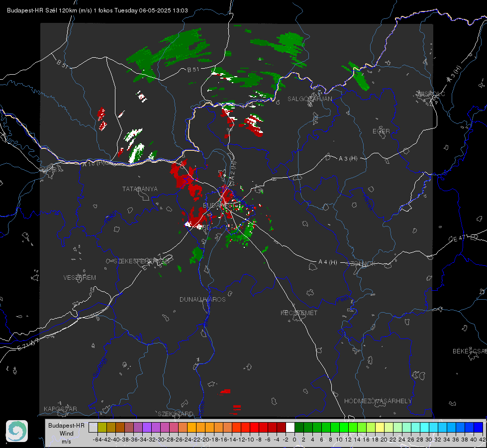This screenshot has height=448, width=487.
Task: Click the -20 value on the legend scale
Action: click(x=205, y=440)
